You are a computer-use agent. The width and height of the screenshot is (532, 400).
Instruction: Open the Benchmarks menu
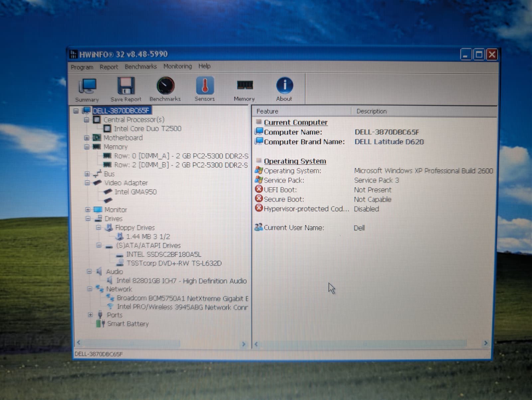tap(141, 67)
